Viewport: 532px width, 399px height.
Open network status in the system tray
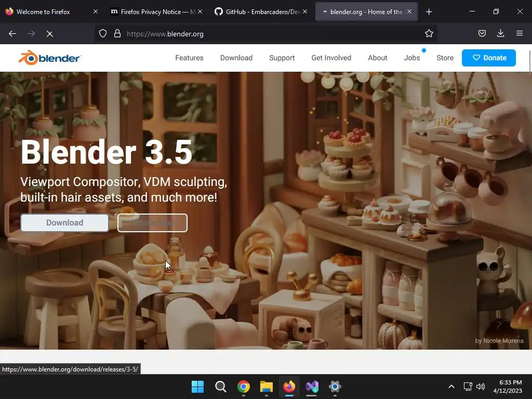468,387
